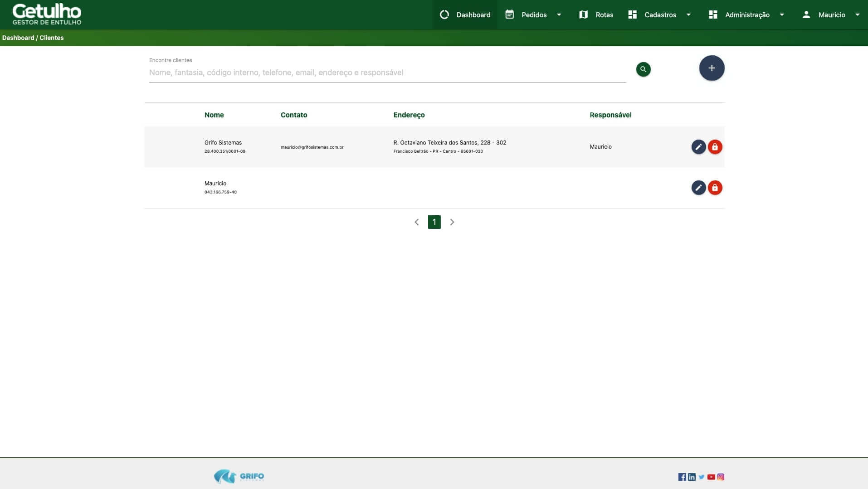
Task: Expand the Administração dropdown arrow
Action: [782, 15]
